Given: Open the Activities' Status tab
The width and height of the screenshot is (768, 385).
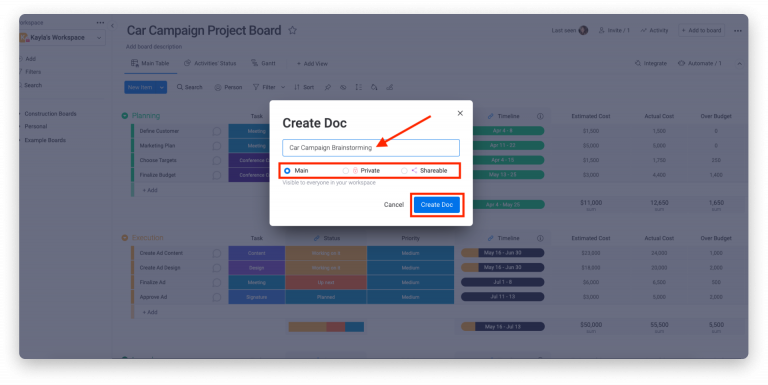Looking at the screenshot, I should point(210,63).
